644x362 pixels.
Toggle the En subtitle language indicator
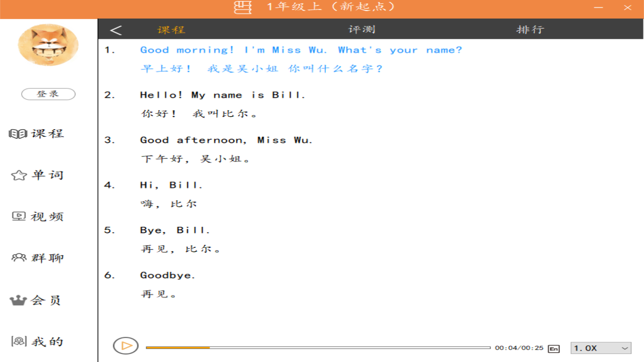click(x=553, y=347)
